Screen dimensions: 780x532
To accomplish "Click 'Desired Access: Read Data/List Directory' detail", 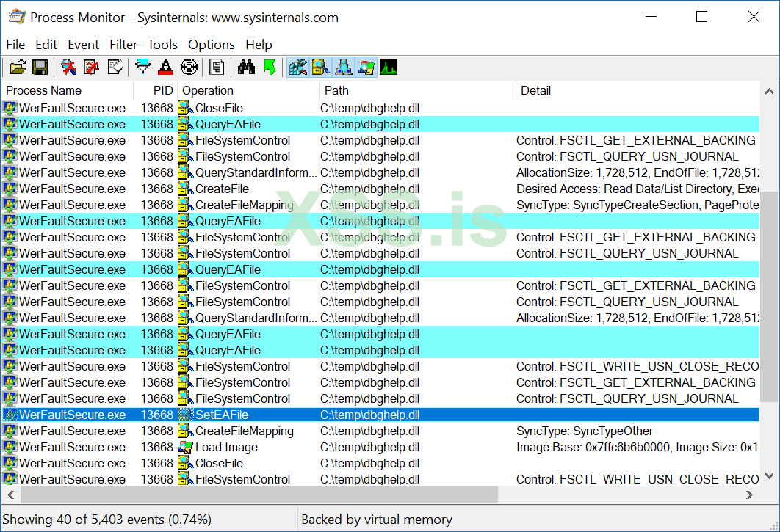I will (x=638, y=189).
